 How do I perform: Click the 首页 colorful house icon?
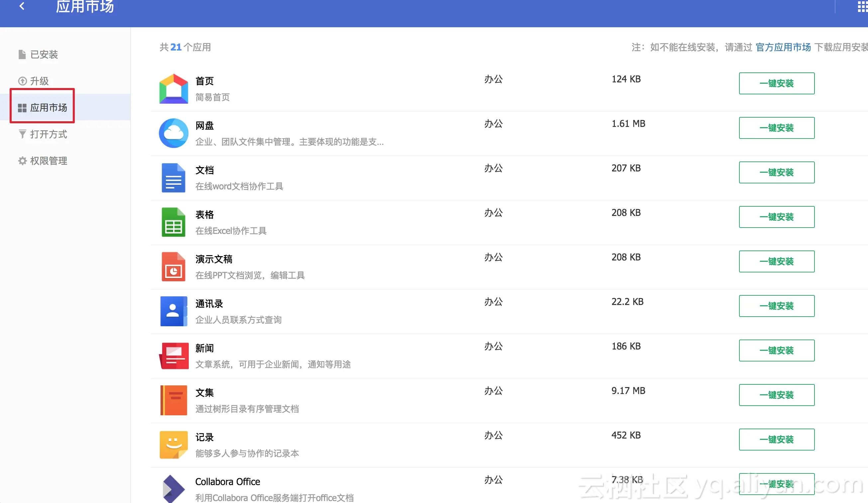click(173, 89)
